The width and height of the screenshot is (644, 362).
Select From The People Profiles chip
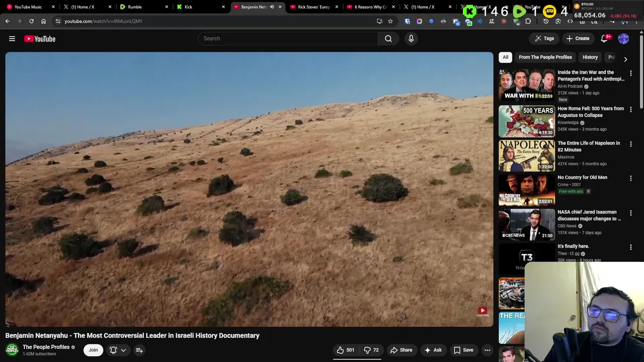tap(545, 57)
